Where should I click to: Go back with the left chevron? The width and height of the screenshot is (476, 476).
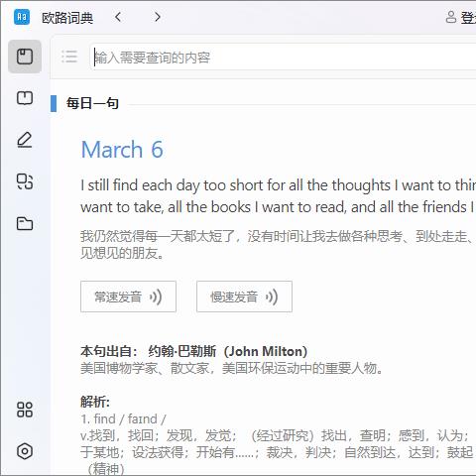[x=118, y=17]
